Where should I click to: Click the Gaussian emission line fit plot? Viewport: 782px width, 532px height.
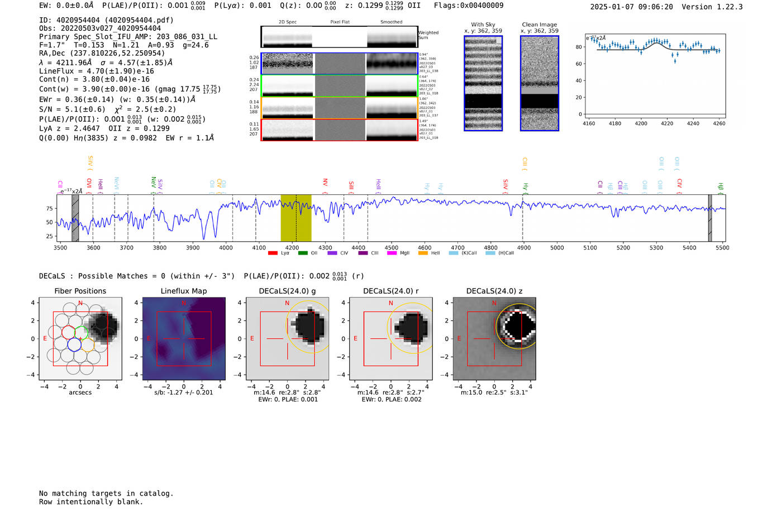click(x=656, y=76)
